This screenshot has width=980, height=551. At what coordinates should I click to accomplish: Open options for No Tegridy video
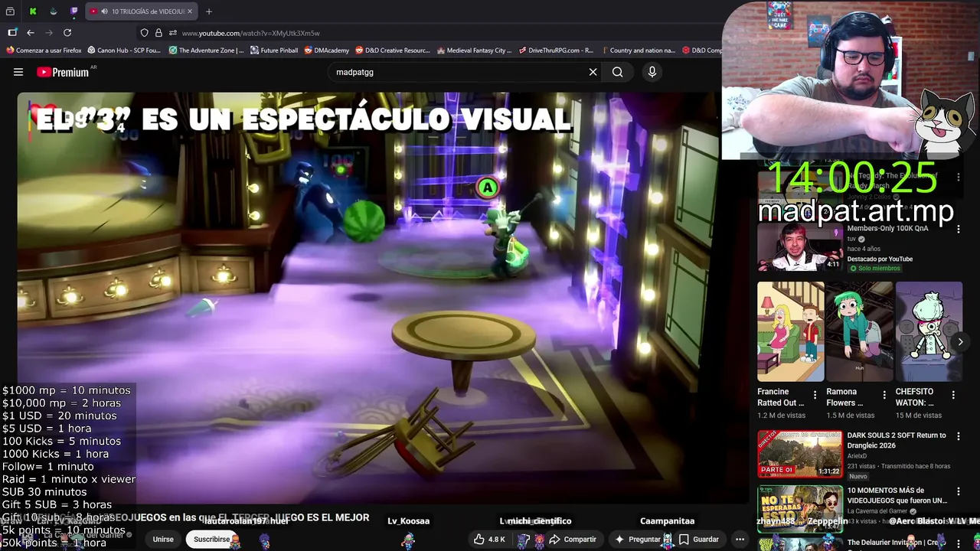[x=958, y=178]
